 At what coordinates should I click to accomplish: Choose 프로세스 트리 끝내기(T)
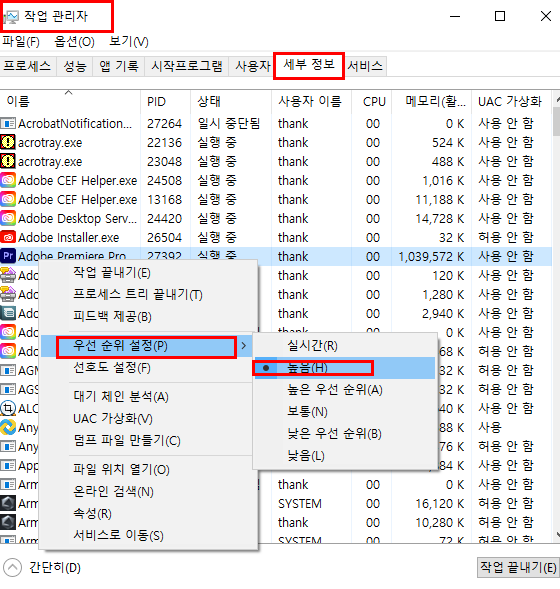point(149,294)
